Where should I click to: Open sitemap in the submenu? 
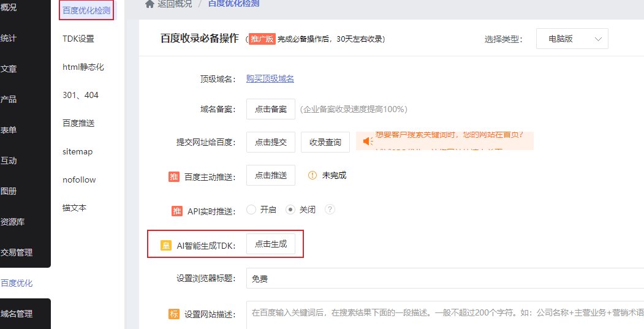(78, 151)
